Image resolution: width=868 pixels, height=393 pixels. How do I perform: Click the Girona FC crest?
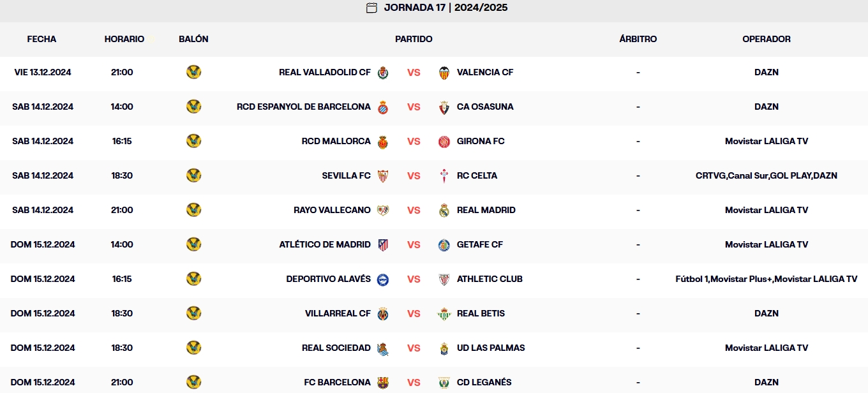click(444, 141)
